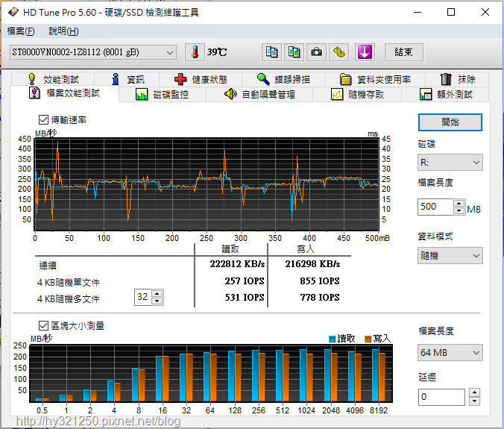Screen dimensions: 504x429
Task: Click the HD Tune app icon in the title bar
Action: [13, 12]
